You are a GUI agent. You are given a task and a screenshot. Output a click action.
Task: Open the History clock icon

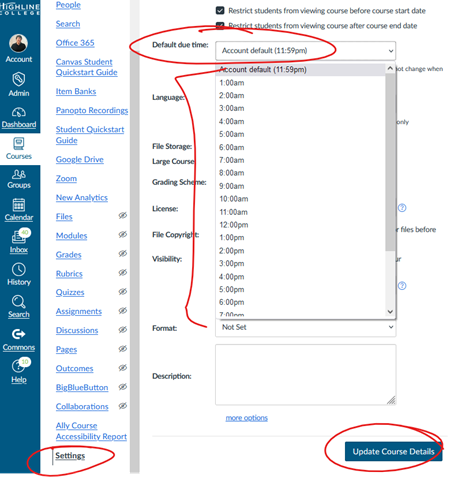click(x=19, y=269)
